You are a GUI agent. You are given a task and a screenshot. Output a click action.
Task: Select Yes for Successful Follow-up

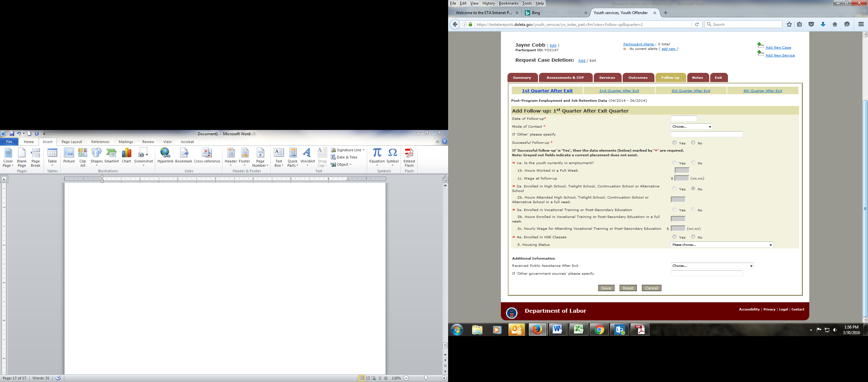(x=674, y=143)
